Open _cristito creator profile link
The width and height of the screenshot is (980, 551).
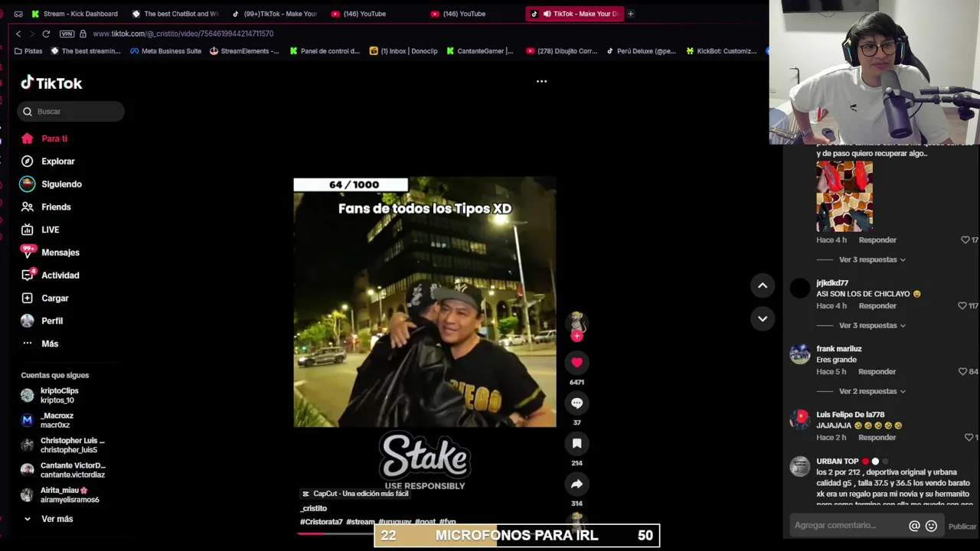[313, 508]
